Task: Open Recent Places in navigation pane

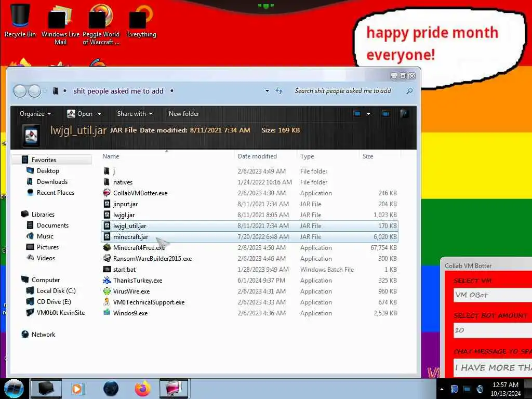Action: pyautogui.click(x=55, y=192)
